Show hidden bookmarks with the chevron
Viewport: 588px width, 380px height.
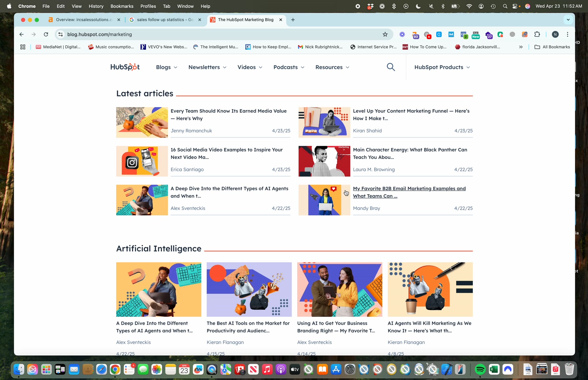(521, 47)
